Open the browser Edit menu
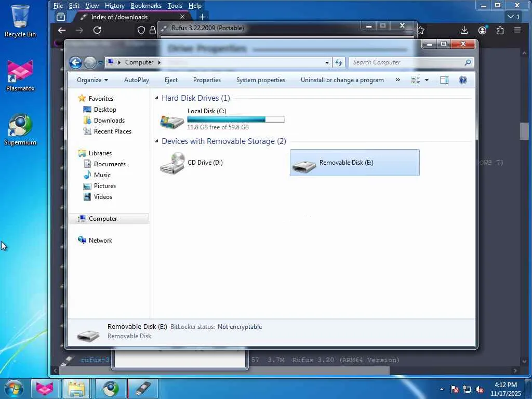The width and height of the screenshot is (532, 399). click(x=74, y=5)
